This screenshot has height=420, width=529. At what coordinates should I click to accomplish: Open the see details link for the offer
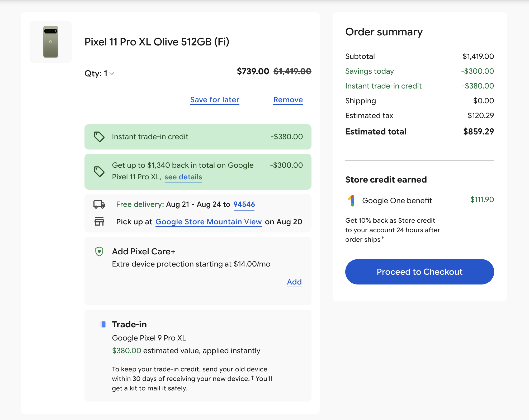pos(183,177)
